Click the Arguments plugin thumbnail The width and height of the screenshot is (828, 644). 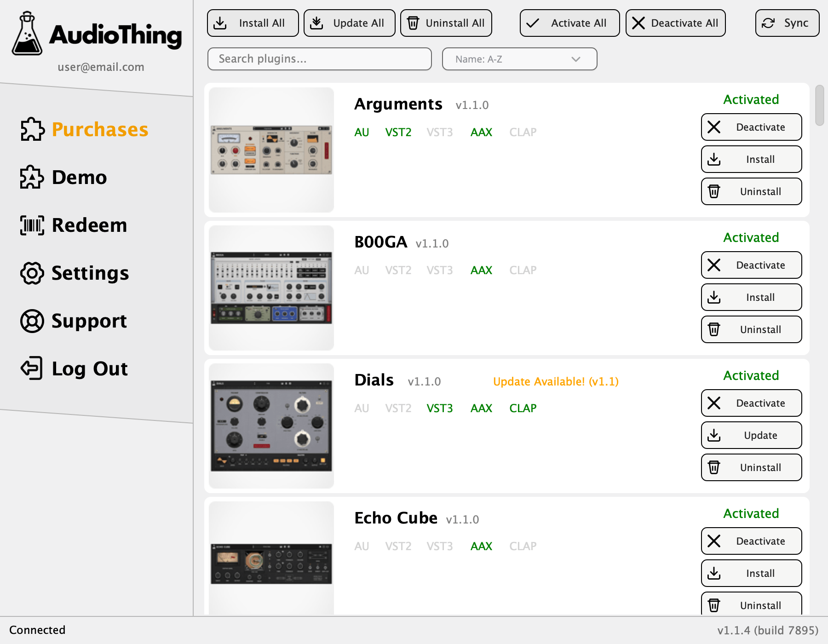(x=271, y=150)
